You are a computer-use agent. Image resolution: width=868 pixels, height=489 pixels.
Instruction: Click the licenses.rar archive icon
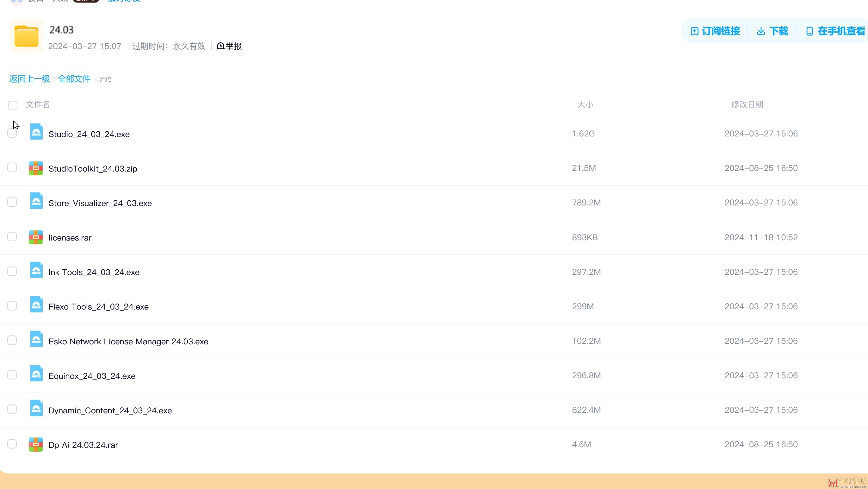(36, 237)
